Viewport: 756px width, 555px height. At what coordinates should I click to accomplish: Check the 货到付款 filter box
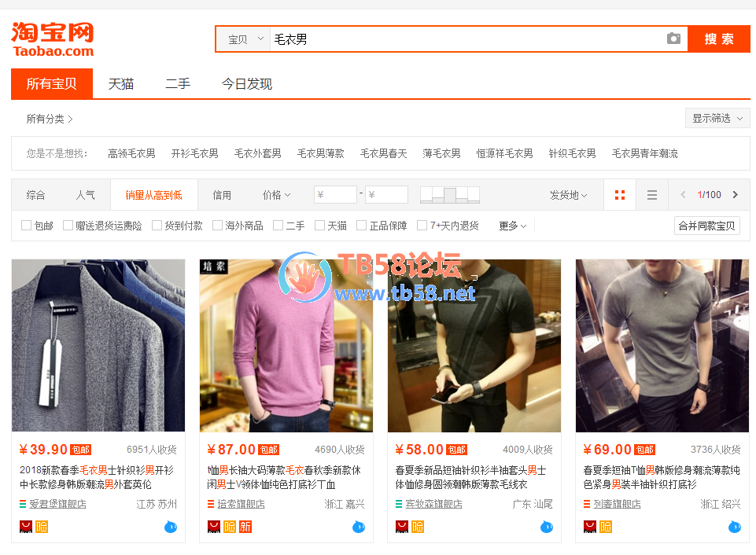coord(157,226)
